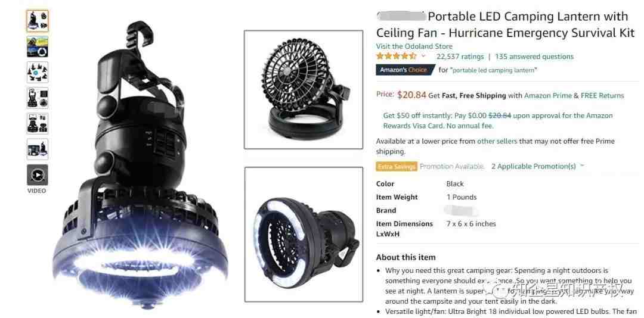Open the other sellers link
This screenshot has height=318, width=644.
coord(497,141)
